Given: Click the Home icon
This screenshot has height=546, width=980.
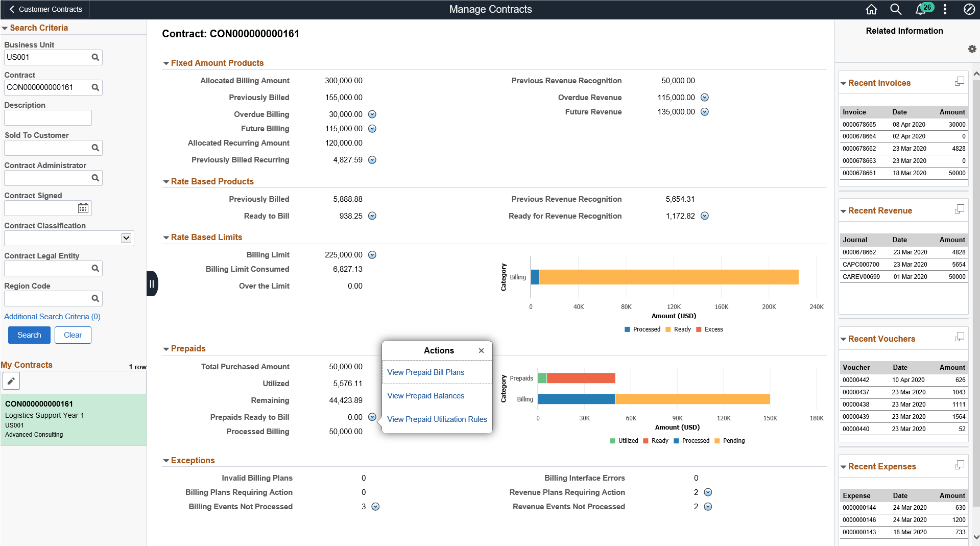Looking at the screenshot, I should coord(871,9).
